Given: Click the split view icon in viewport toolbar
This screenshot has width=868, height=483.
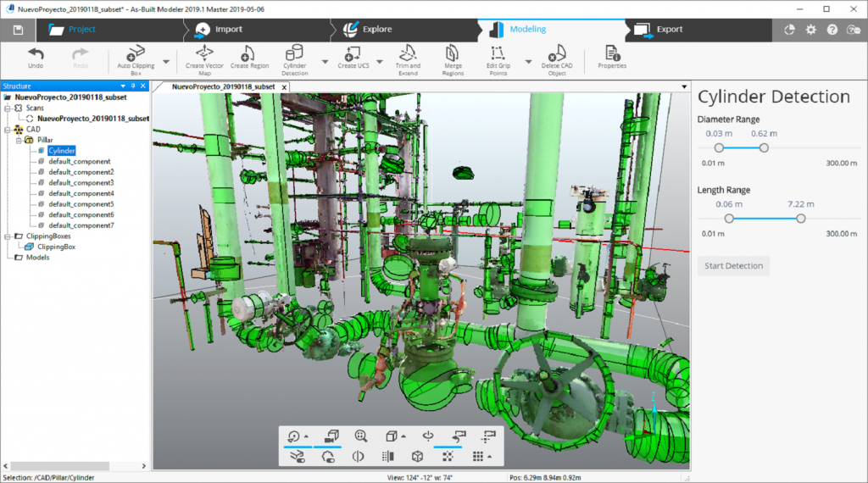Looking at the screenshot, I should 359,457.
